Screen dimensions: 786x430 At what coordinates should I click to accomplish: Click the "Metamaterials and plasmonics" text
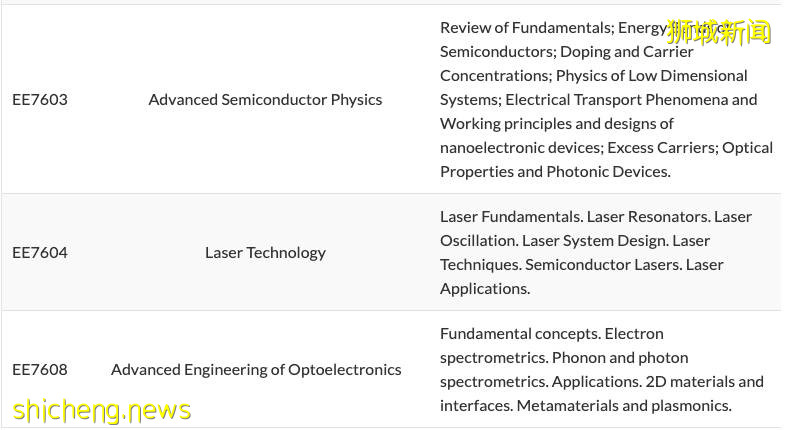tap(624, 405)
